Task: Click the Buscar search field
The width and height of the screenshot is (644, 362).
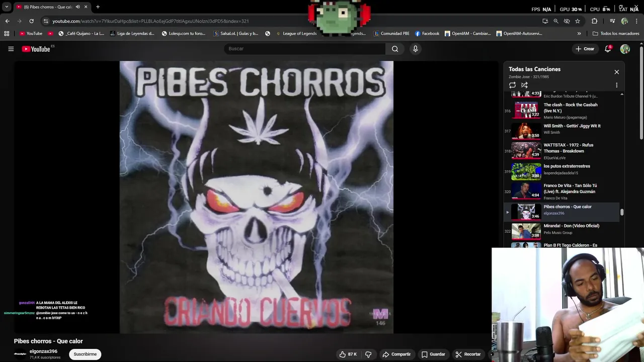Action: 304,49
